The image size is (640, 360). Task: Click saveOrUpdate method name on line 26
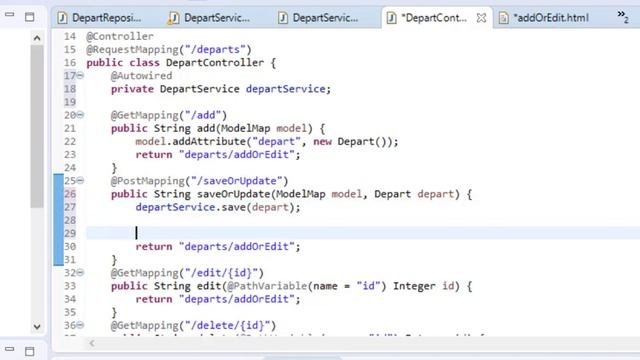tap(233, 194)
